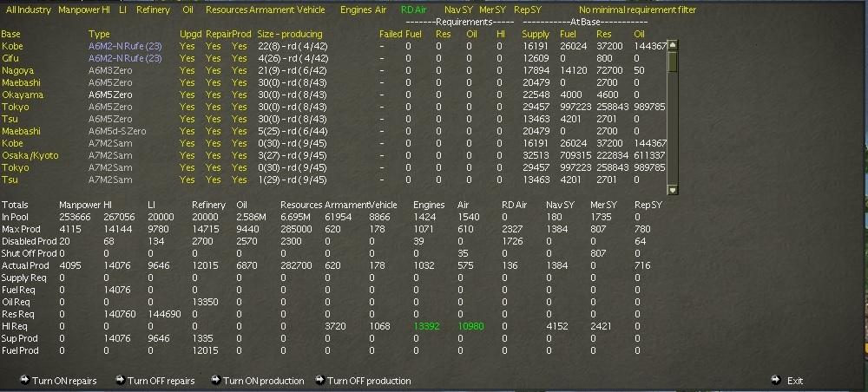Click the Shut Off Prod row label
This screenshot has width=868, height=392.
pos(30,253)
